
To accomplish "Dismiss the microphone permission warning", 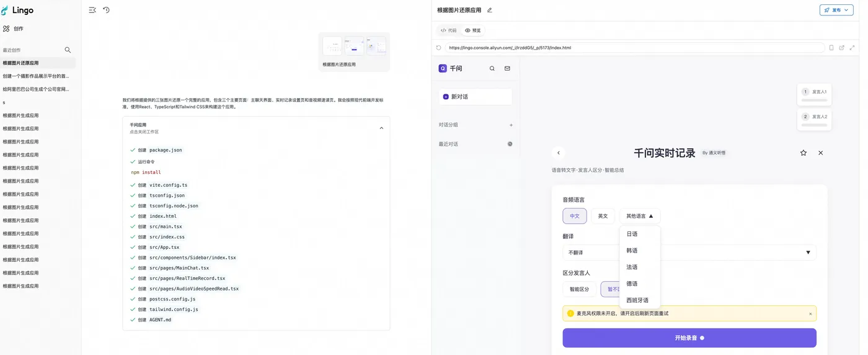I will click(810, 313).
